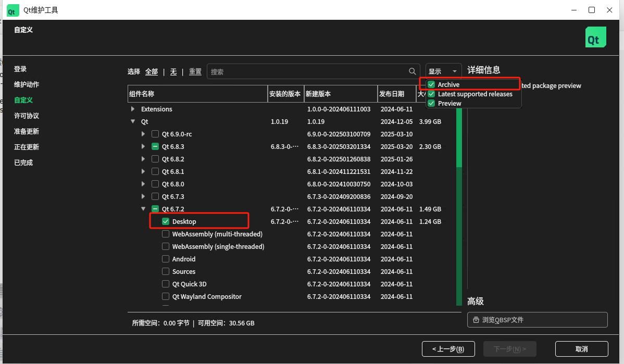Image resolution: width=624 pixels, height=364 pixels.
Task: Sort by 新建版本 column header
Action: click(341, 94)
